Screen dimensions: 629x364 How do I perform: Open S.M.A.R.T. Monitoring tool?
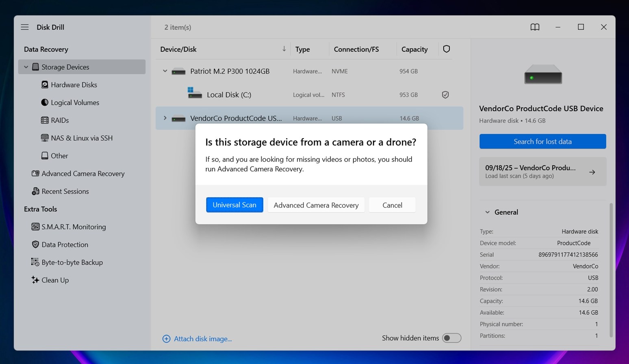tap(73, 227)
